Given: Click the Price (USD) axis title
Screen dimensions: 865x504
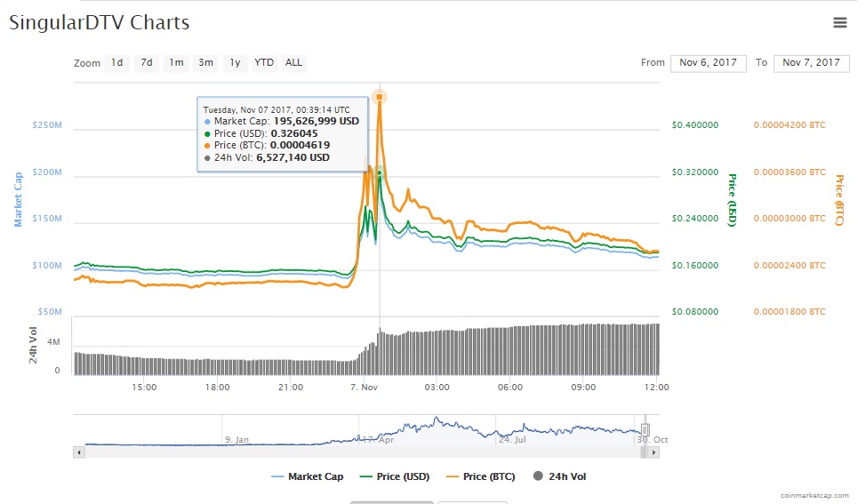Looking at the screenshot, I should coord(732,200).
